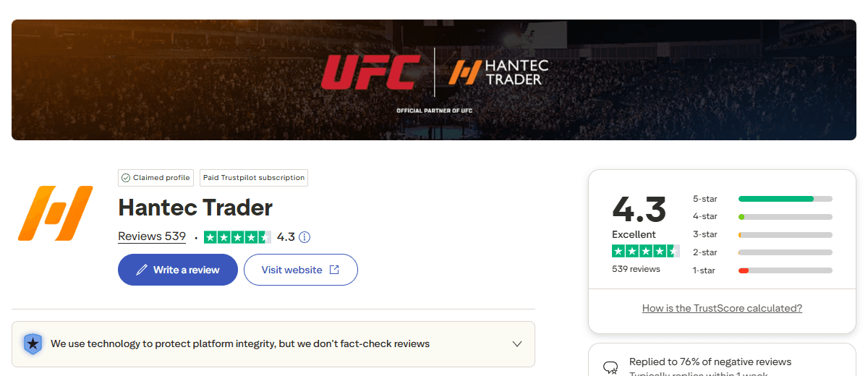Filter reviews by 5-star rating
The image size is (868, 376).
(x=762, y=199)
